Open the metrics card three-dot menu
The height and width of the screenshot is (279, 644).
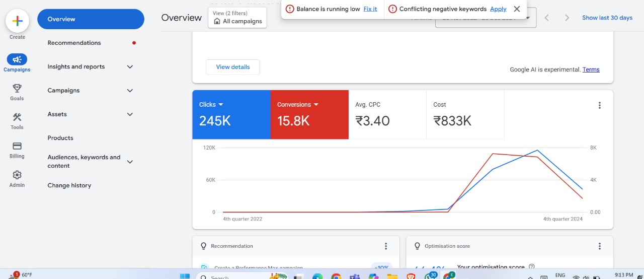pyautogui.click(x=599, y=105)
